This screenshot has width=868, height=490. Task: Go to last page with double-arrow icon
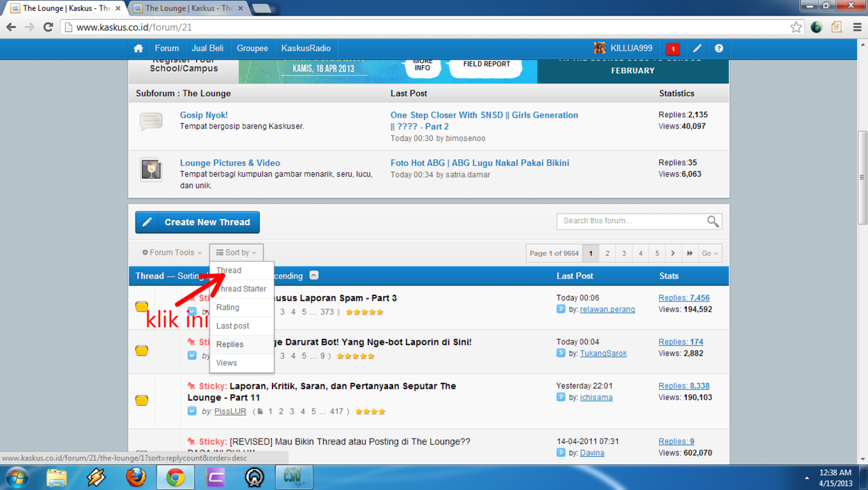pos(690,253)
